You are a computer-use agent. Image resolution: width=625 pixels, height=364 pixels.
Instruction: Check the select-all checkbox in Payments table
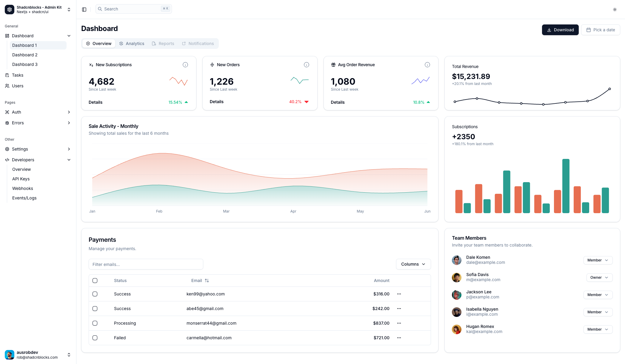coord(95,281)
